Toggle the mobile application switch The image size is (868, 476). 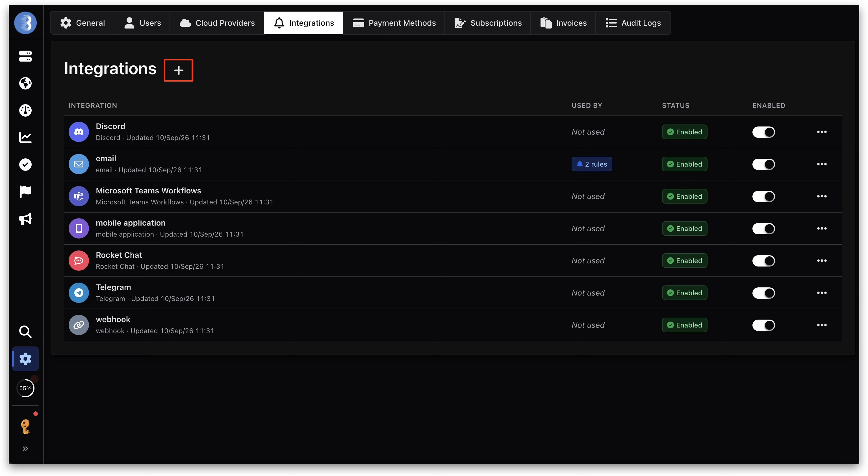[763, 229]
